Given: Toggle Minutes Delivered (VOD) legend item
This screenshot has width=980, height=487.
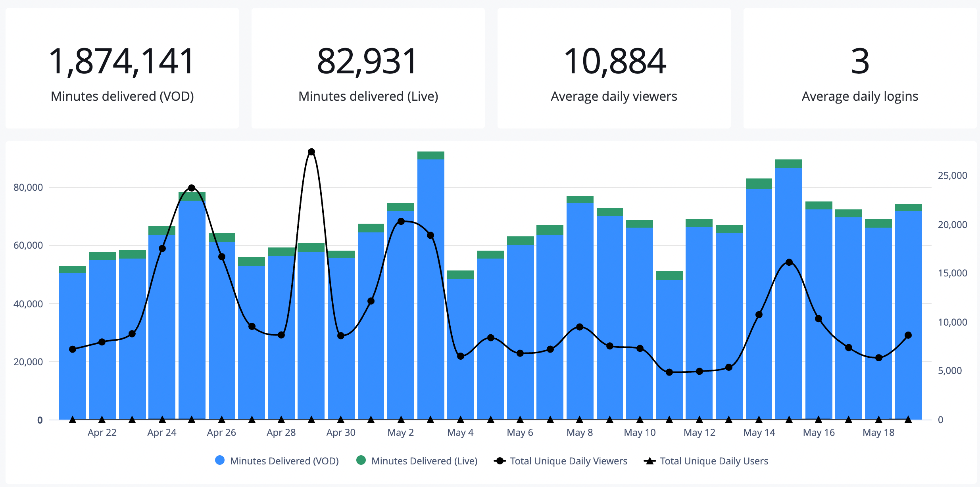Looking at the screenshot, I should (x=284, y=461).
